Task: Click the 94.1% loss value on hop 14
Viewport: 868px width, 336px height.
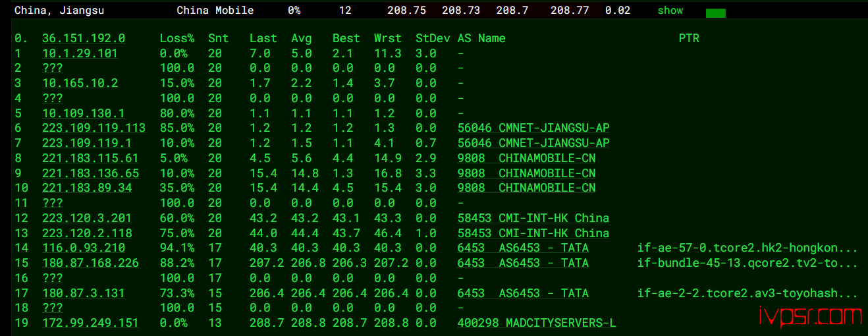Action: click(177, 248)
